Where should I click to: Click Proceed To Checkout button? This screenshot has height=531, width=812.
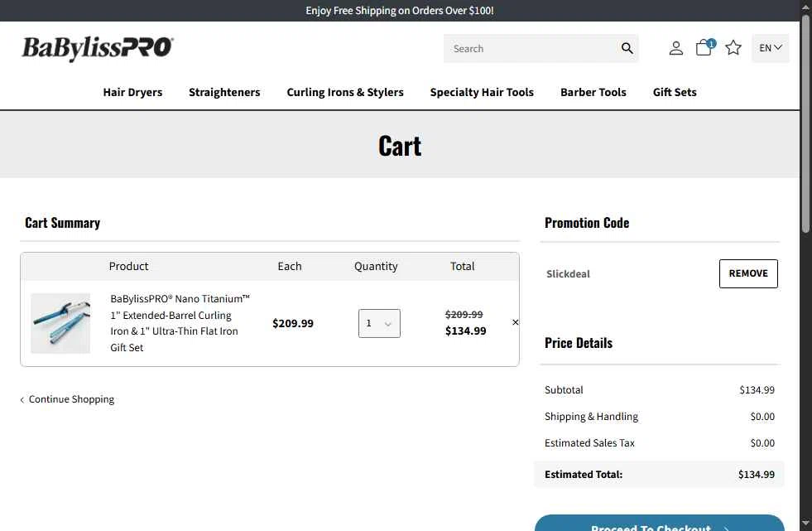pyautogui.click(x=659, y=524)
